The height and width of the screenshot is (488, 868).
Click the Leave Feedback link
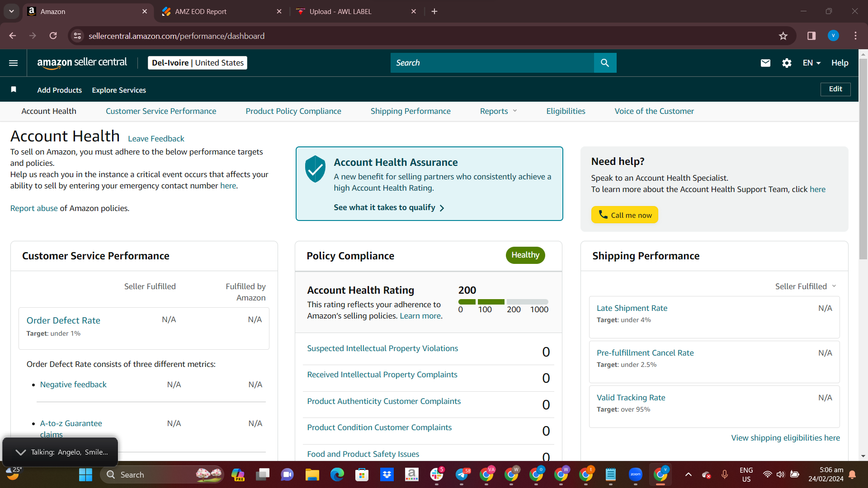[x=156, y=139]
